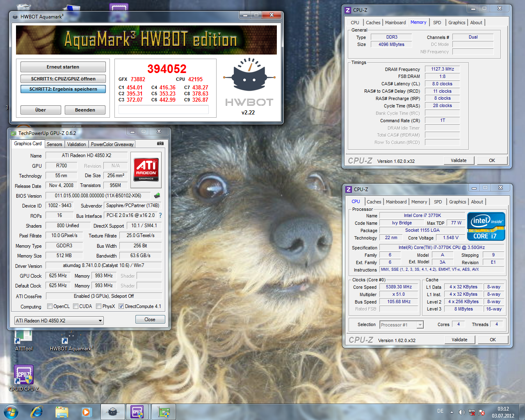Screen dimensions: 525x420
Task: Switch to GPU-Z taskbar button
Action: (x=164, y=412)
